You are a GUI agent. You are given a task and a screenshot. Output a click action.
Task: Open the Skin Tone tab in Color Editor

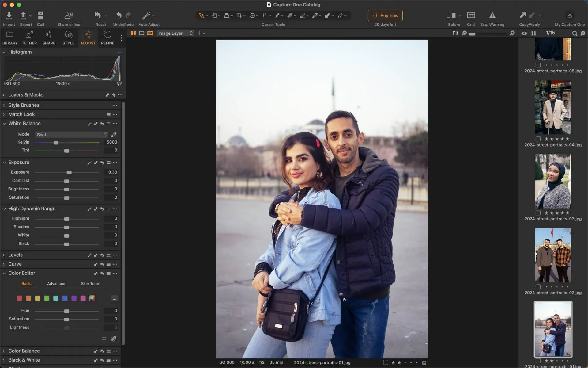point(90,283)
